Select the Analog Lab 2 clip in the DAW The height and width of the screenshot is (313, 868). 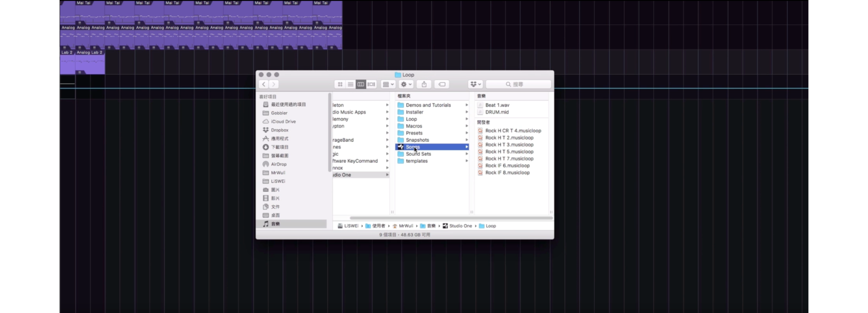90,62
